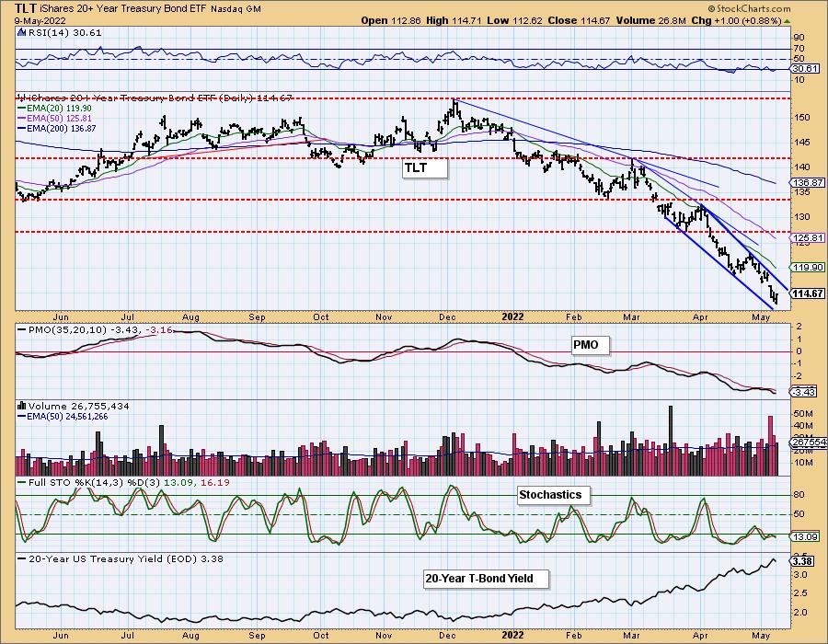Screen dimensions: 828x644
Task: Click the 119.90 price tag on right axis
Action: [x=808, y=268]
